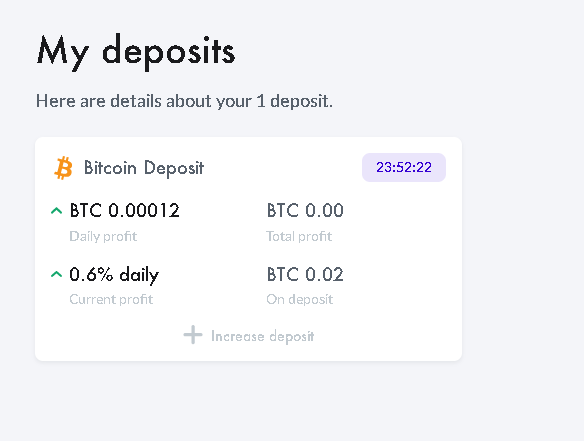Select the Bitcoin Deposit card title

[144, 168]
